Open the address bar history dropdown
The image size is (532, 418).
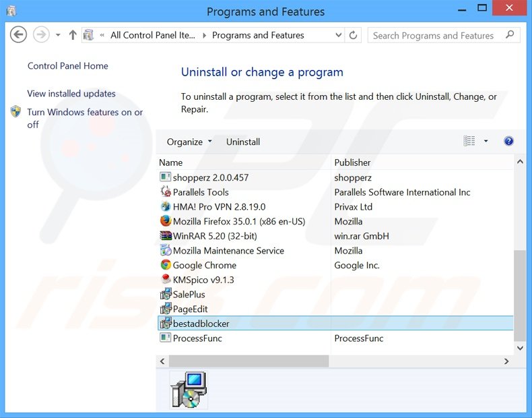point(338,35)
